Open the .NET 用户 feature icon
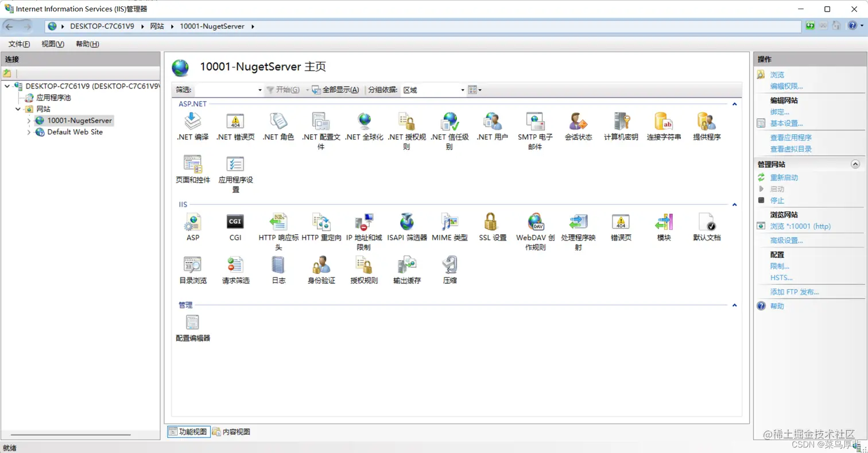The width and height of the screenshot is (868, 453). (493, 121)
